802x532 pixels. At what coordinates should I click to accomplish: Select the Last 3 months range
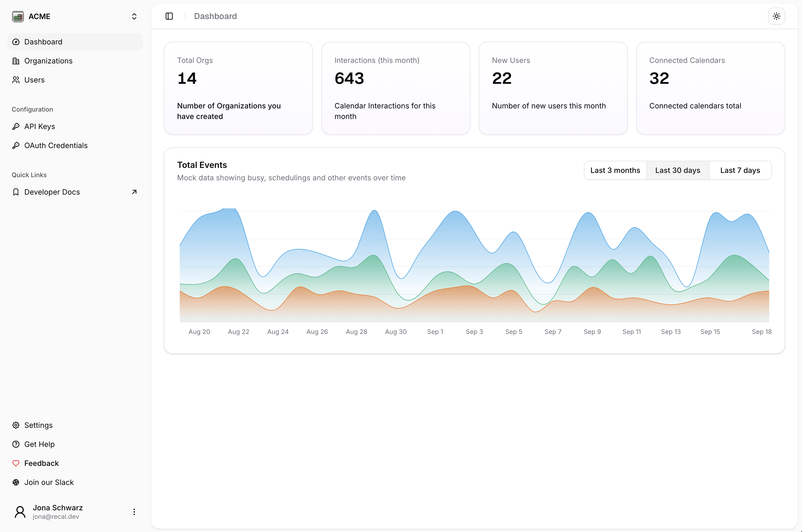tap(615, 170)
